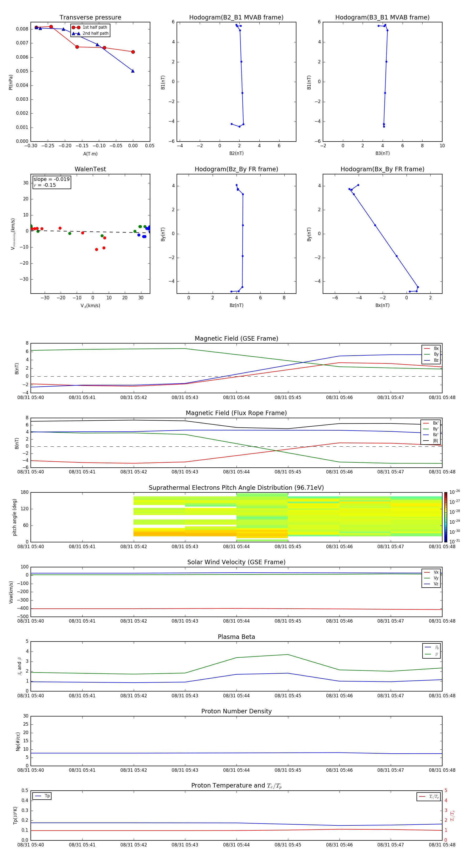473x868 pixels.
Task: Click the pitch angle distribution color bar
Action: coord(446,517)
